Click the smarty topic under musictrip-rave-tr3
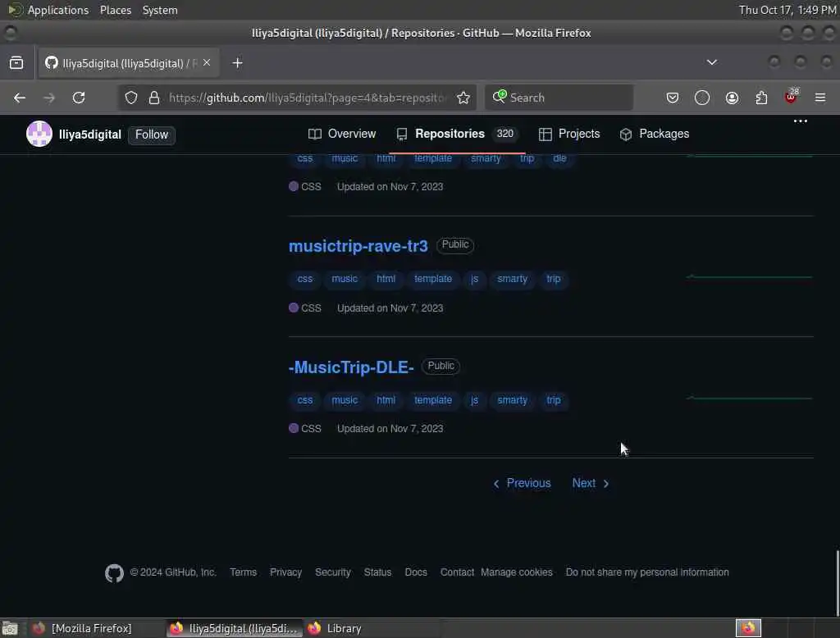 [x=512, y=279]
